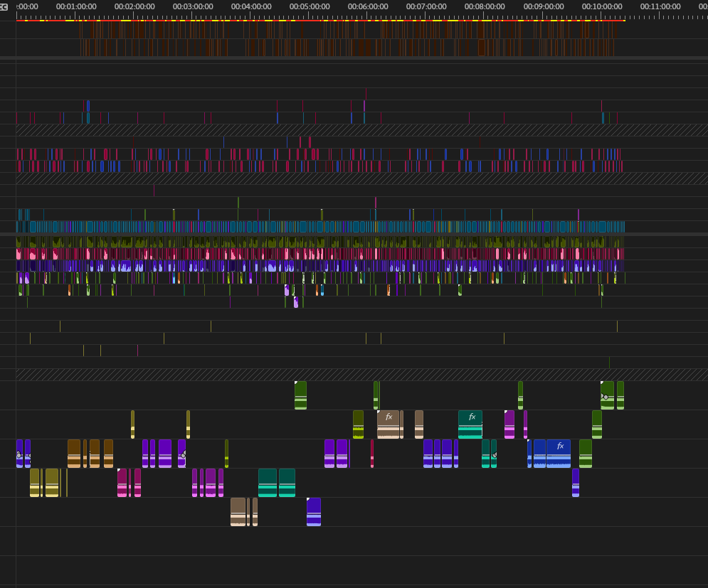The width and height of the screenshot is (708, 588).
Task: Jump to the 00:02:00:00 ruler timecode
Action: pyautogui.click(x=134, y=7)
